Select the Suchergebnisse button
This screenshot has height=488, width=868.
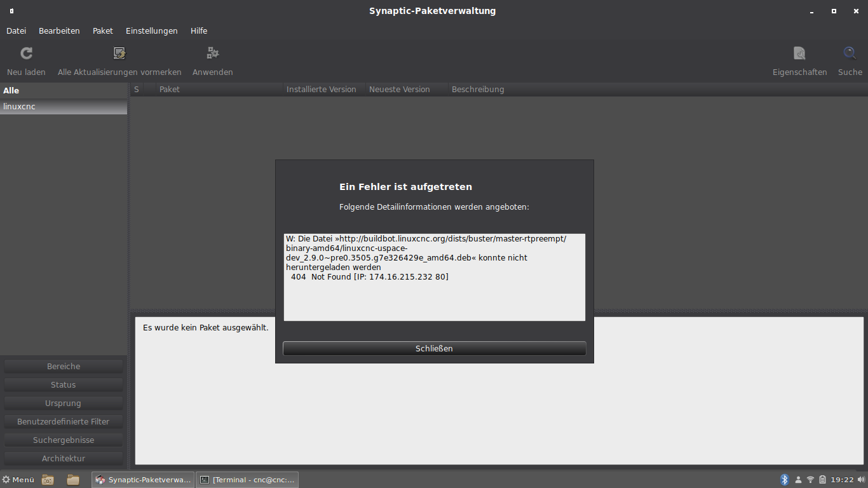[64, 440]
